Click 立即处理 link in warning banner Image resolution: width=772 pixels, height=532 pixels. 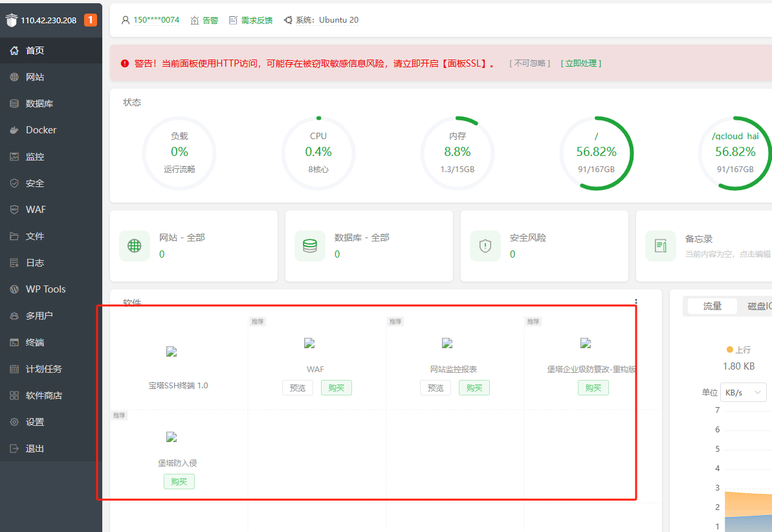[581, 63]
